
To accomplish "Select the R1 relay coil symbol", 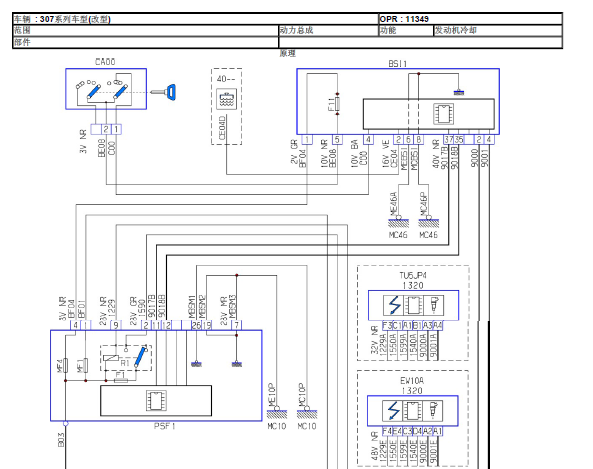I will 111,358.
